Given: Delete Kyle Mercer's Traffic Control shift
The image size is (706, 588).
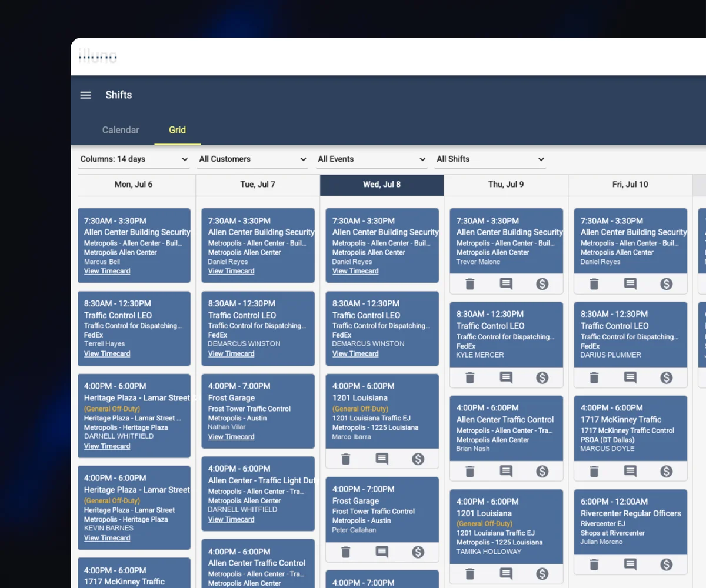Looking at the screenshot, I should [x=469, y=377].
